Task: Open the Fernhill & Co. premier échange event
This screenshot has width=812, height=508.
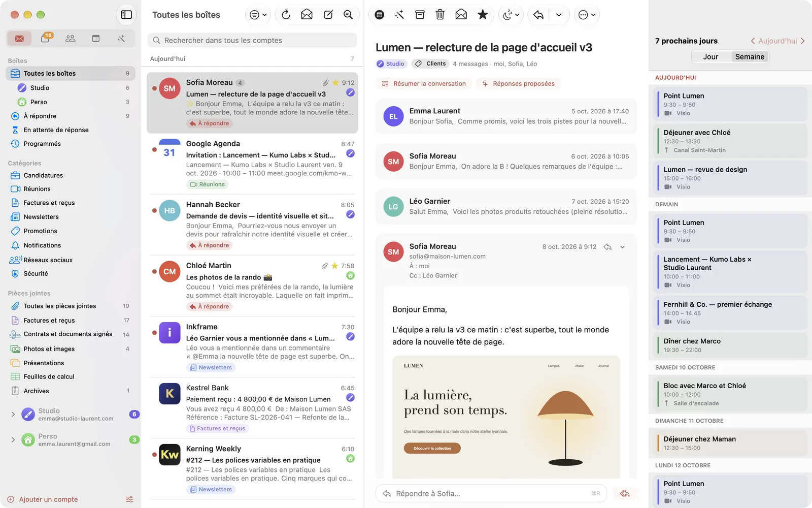Action: pyautogui.click(x=730, y=313)
